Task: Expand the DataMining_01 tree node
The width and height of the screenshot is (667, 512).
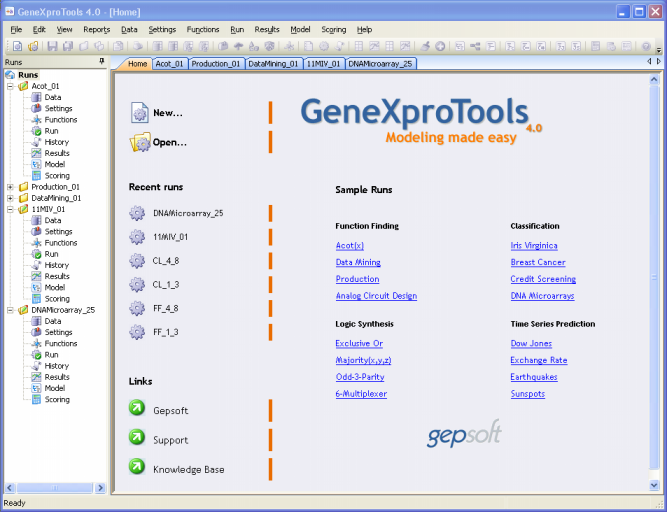Action: 10,198
